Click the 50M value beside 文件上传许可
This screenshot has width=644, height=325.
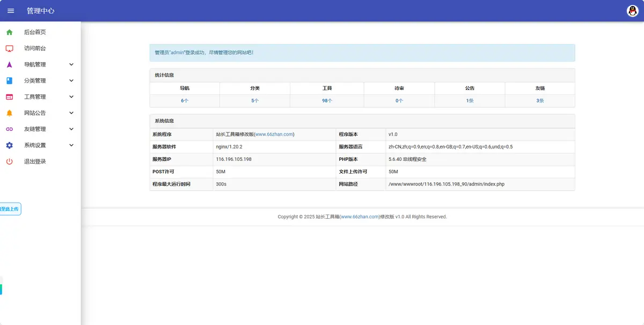[393, 172]
